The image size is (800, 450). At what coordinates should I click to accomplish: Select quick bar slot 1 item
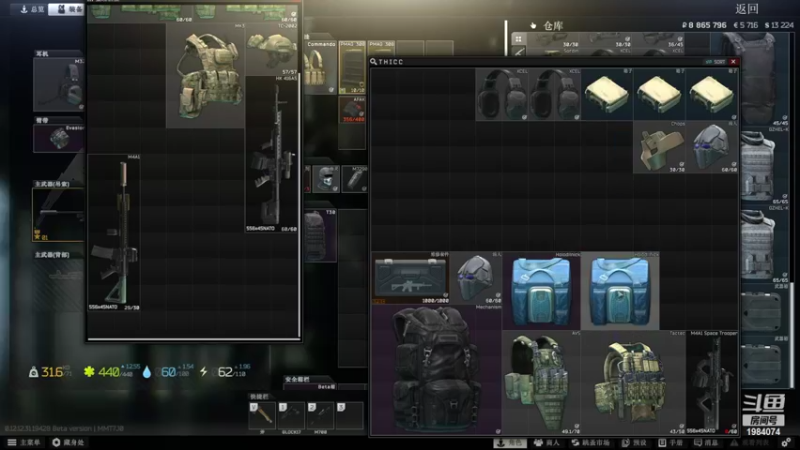(291, 415)
